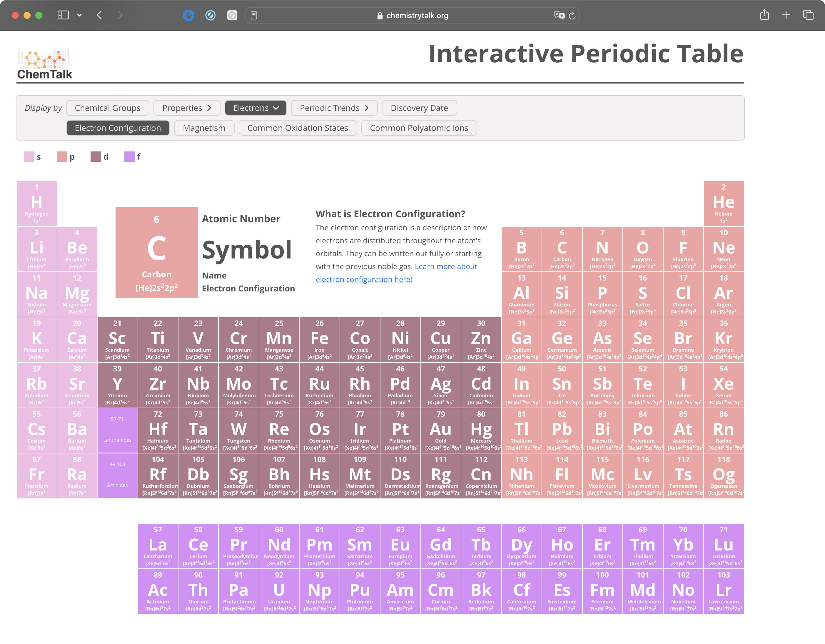Viewport: 825px width, 644px height.
Task: Select the Einsteinium element tile
Action: [x=562, y=591]
